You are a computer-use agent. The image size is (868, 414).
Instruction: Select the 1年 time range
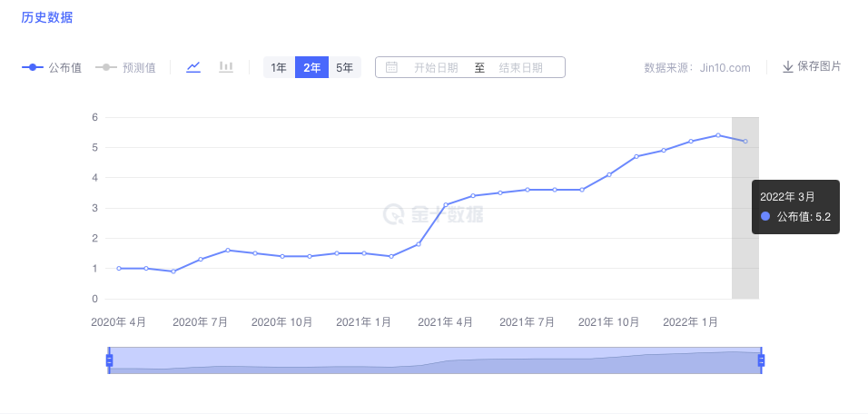(x=279, y=67)
